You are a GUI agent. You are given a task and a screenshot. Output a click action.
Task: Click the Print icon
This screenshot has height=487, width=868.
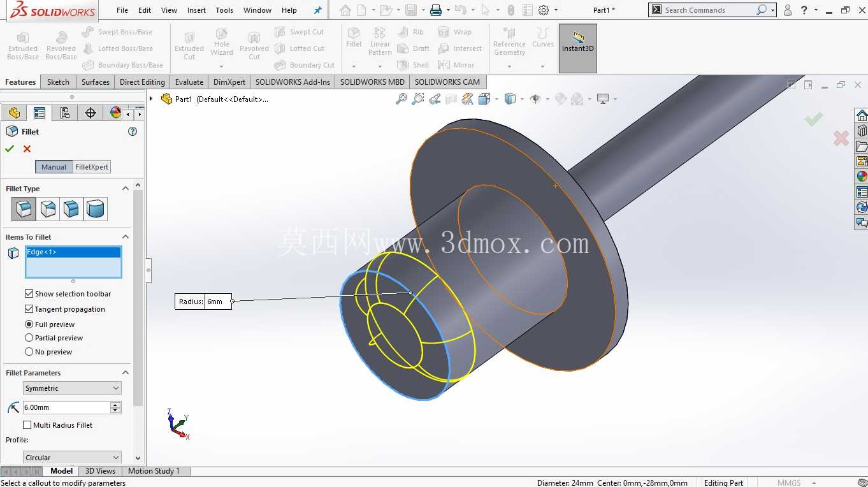436,10
